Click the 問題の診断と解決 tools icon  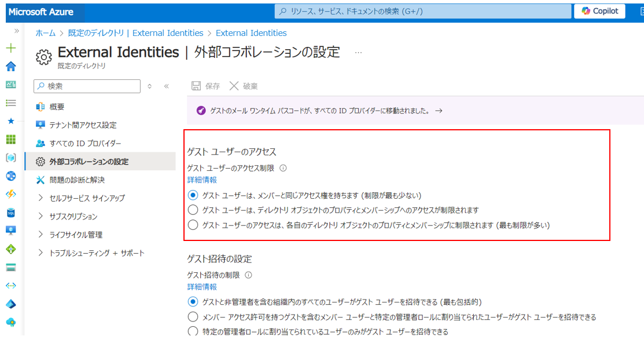[x=40, y=180]
